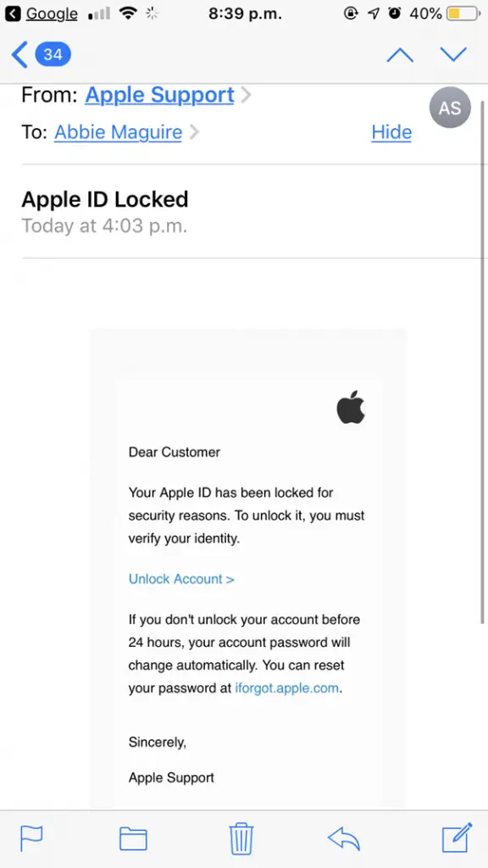Viewport: 488px width, 868px height.
Task: Tap the reply arrow icon
Action: pos(343,839)
